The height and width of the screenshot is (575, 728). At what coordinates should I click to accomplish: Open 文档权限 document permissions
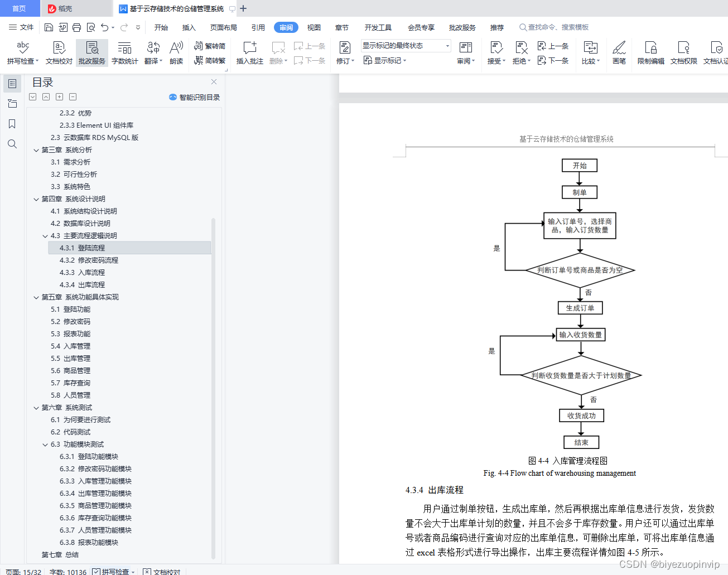pos(683,52)
